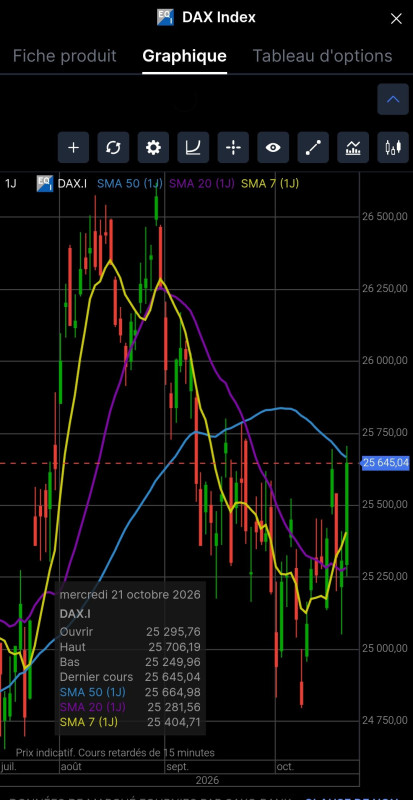Image resolution: width=413 pixels, height=800 pixels.
Task: Click the août month label on time axis
Action: pyautogui.click(x=71, y=767)
